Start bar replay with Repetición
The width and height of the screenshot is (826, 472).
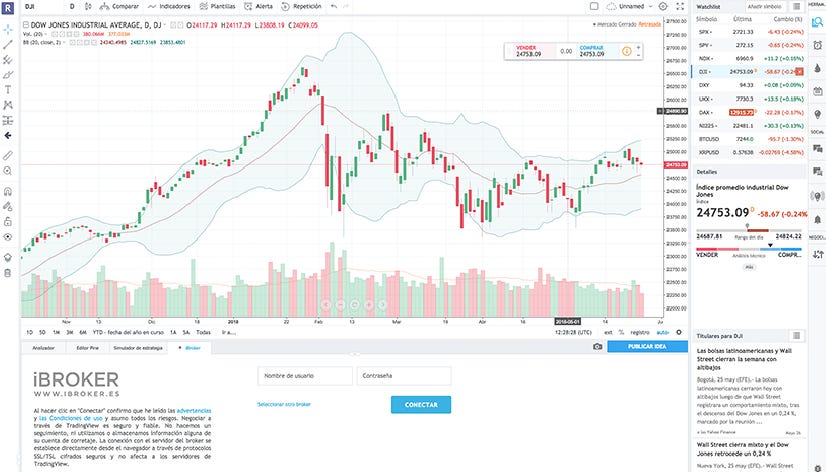click(301, 6)
